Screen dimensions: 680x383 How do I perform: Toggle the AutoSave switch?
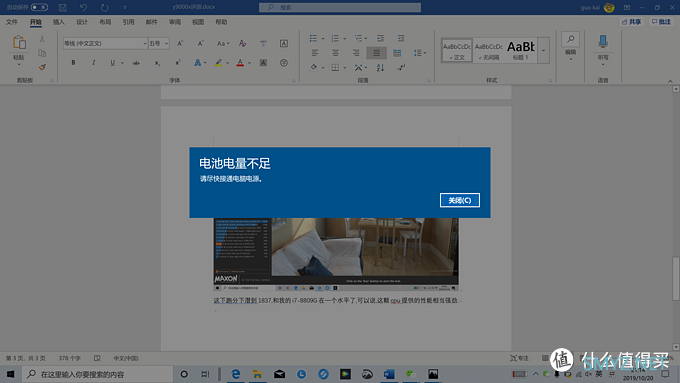[39, 7]
